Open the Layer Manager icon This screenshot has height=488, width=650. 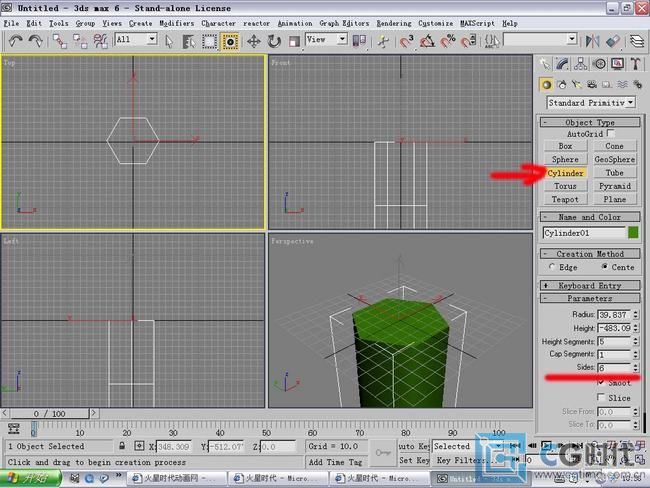point(637,41)
